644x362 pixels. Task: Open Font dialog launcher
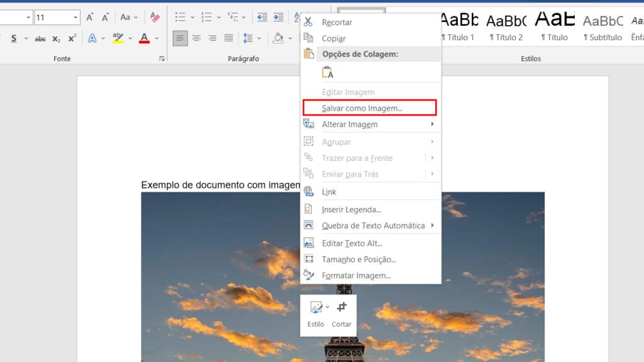[x=162, y=58]
